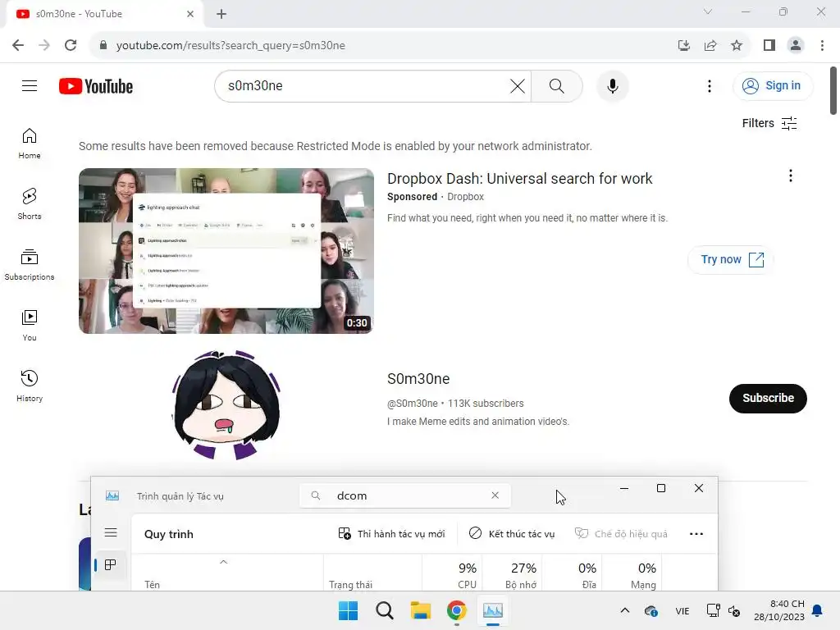Open the Windows Start menu
The height and width of the screenshot is (630, 840).
pyautogui.click(x=348, y=610)
